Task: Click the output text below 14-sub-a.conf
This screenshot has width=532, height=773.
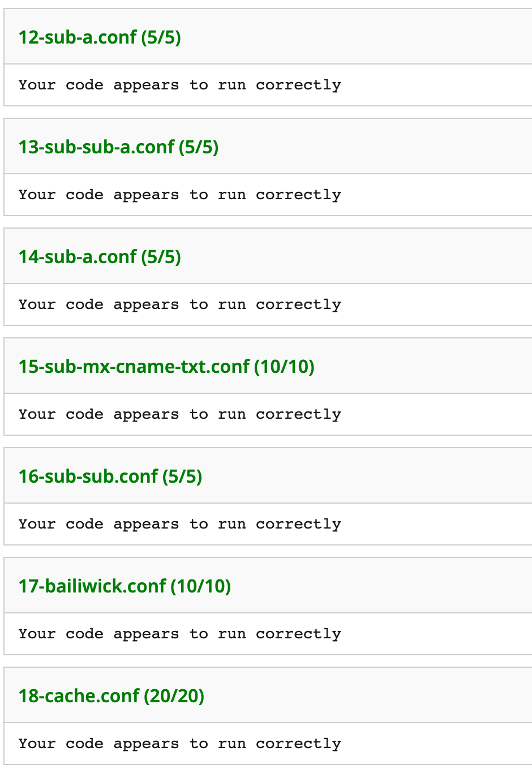Action: click(x=179, y=304)
